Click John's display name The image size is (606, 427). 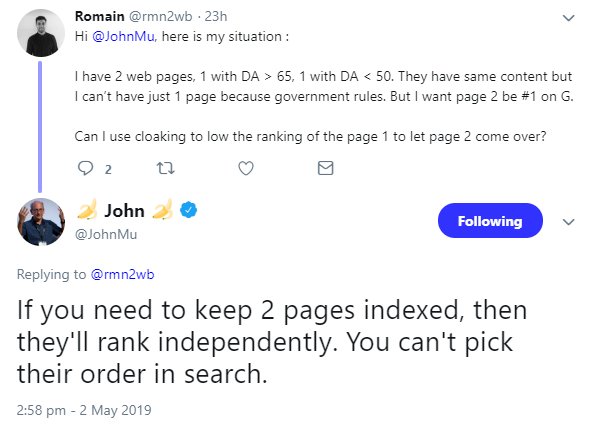click(125, 210)
